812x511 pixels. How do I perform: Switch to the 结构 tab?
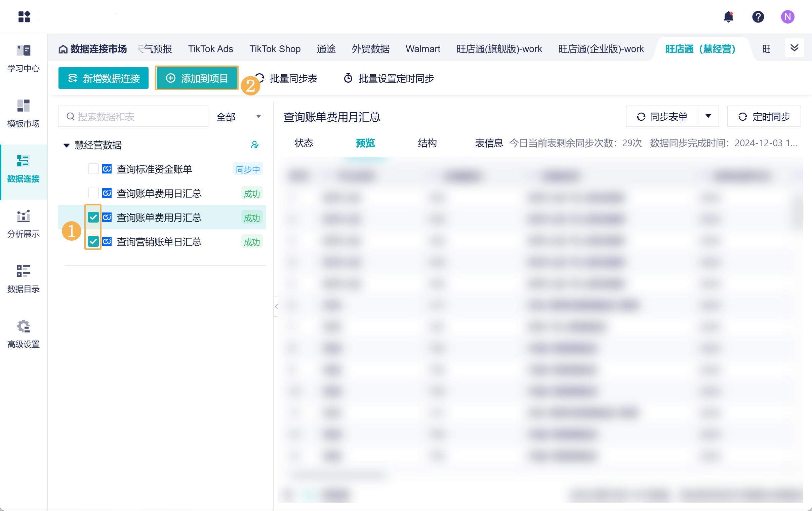[427, 143]
